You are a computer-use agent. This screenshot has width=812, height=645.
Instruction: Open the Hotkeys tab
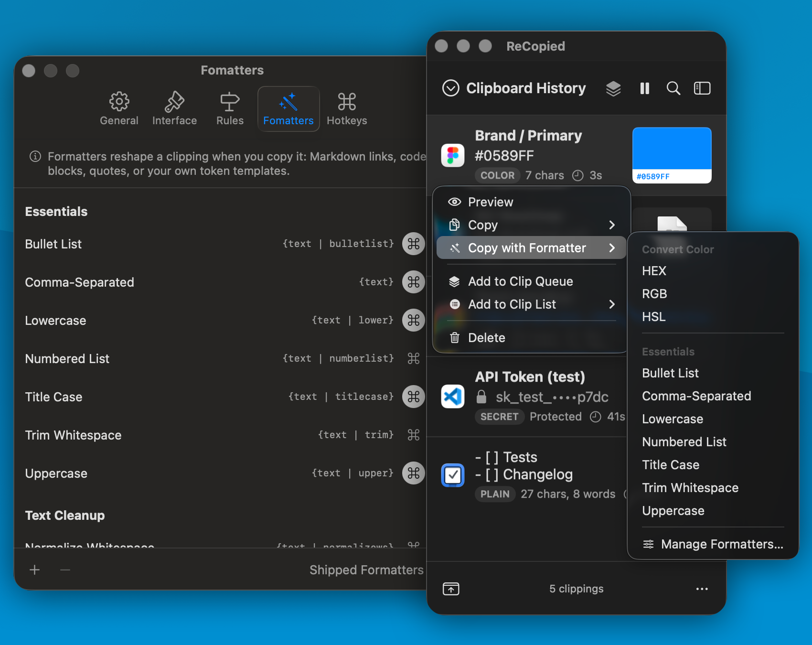(x=347, y=109)
